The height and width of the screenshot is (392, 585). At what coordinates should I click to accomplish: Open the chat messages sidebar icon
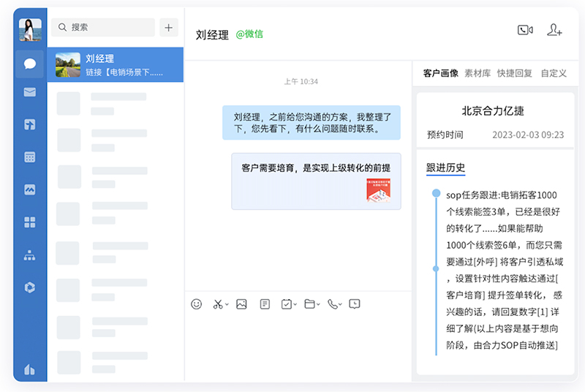click(x=30, y=64)
